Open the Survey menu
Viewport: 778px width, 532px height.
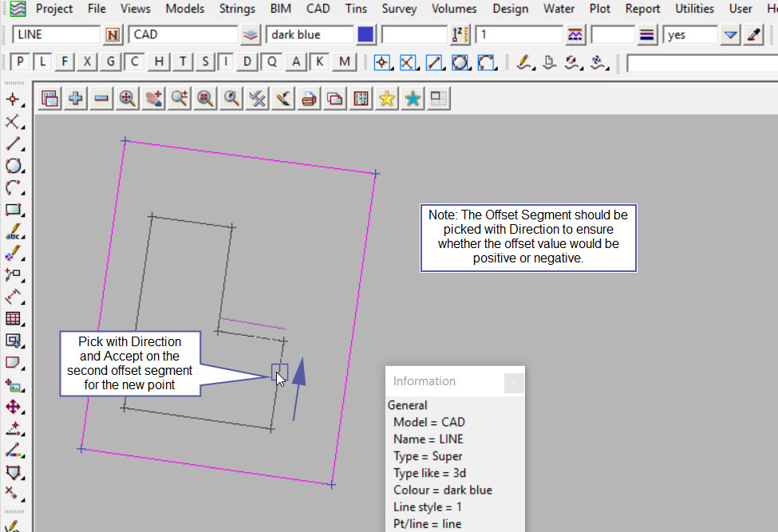click(399, 9)
